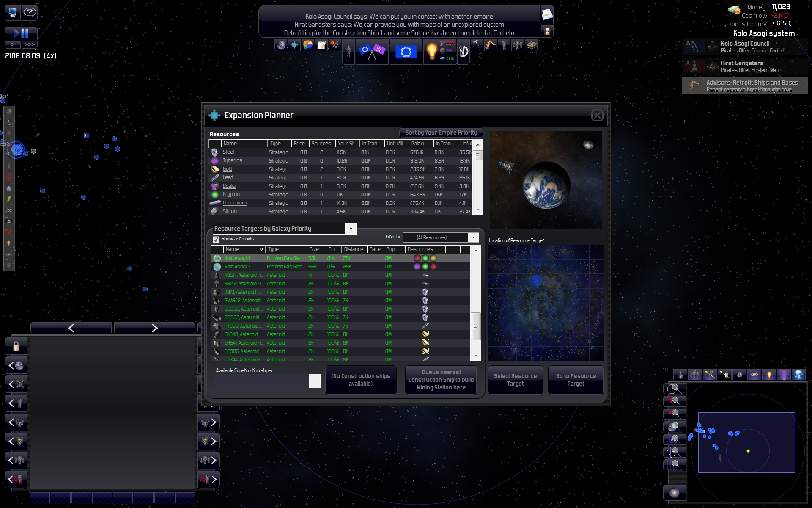Toggle the light bulb overlay above the minimap
The height and width of the screenshot is (508, 812).
coord(769,375)
